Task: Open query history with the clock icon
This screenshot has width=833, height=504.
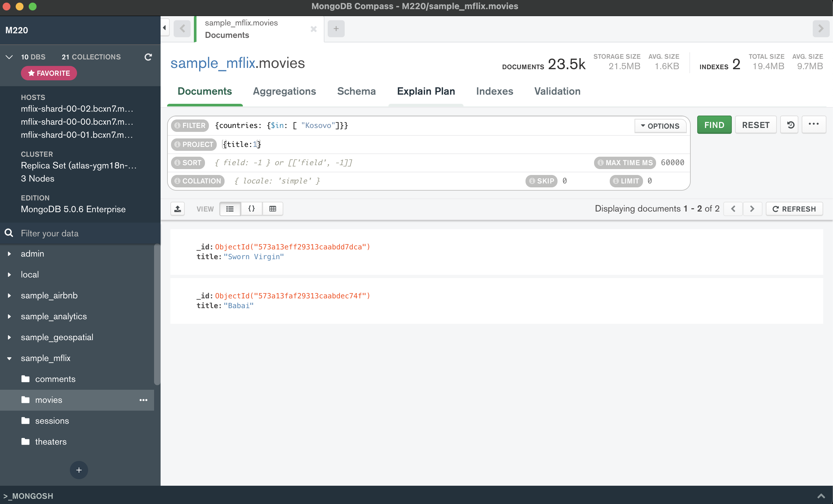Action: 789,124
